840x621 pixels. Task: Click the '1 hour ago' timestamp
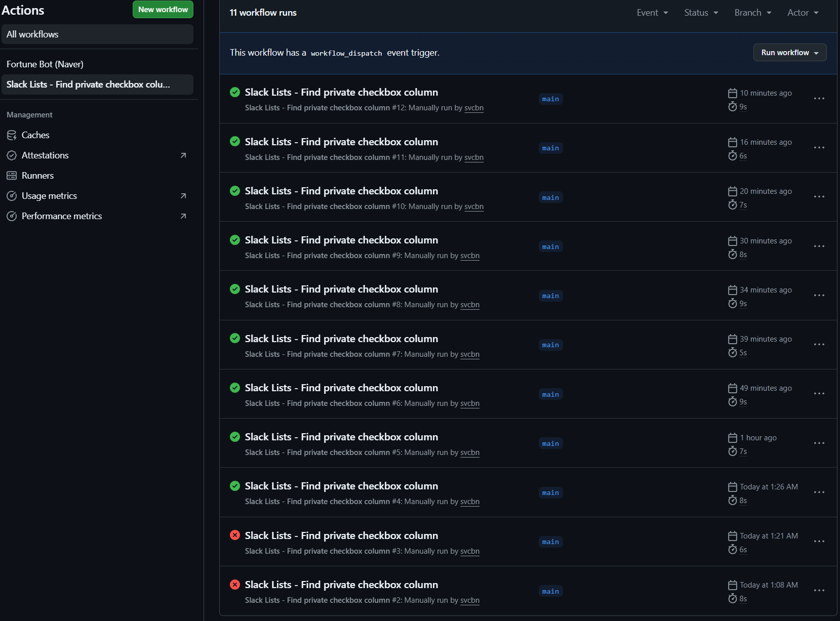click(x=758, y=438)
